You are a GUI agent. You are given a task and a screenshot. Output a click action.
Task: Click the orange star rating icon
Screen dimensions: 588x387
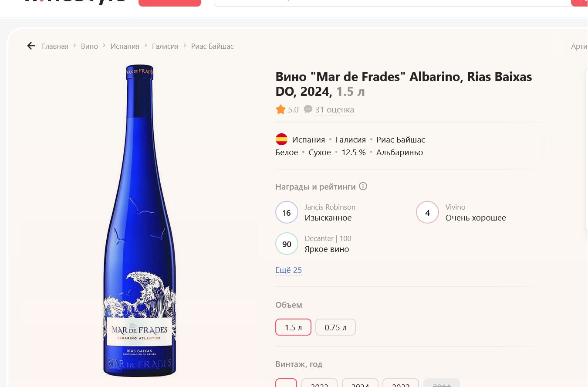280,109
